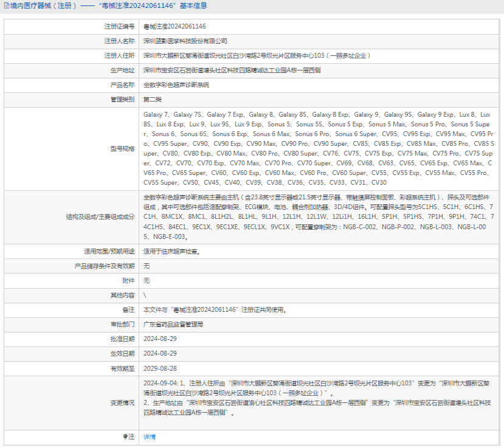
Task: Click the model list starting with Galaxy 7
Action: (x=319, y=148)
